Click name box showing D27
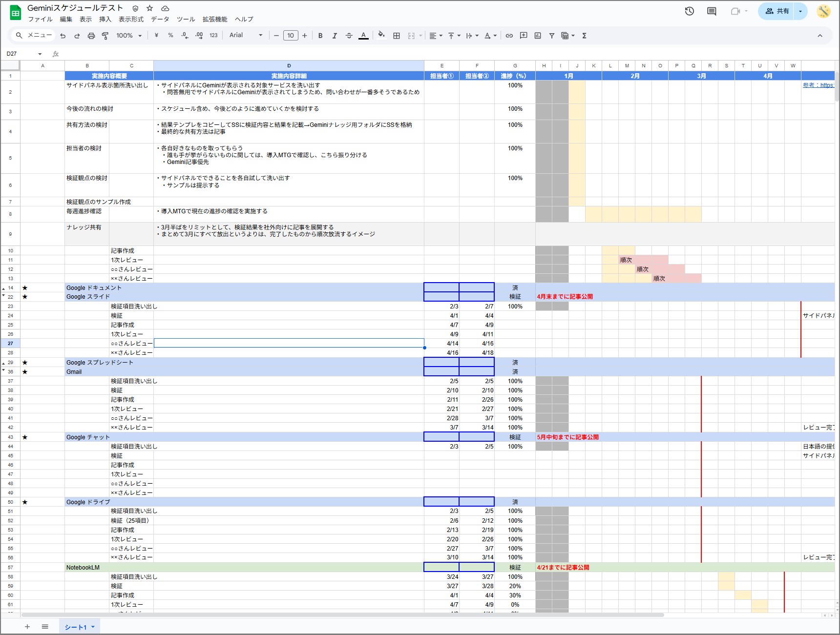This screenshot has width=840, height=635. tap(24, 54)
